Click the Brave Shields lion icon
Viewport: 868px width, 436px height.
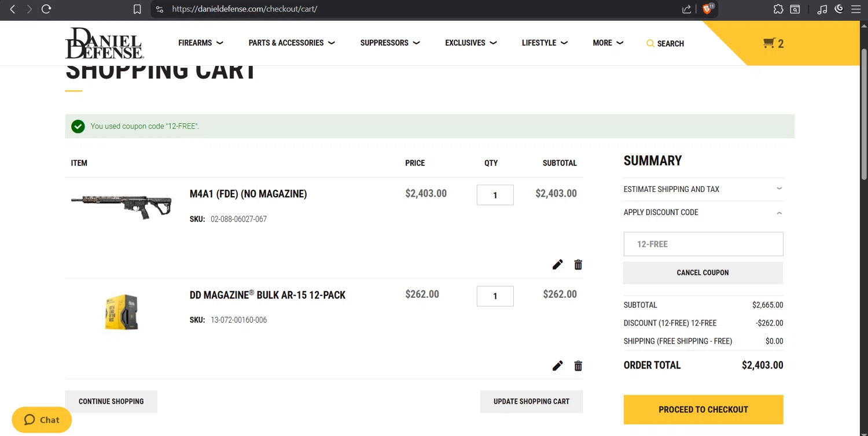click(x=707, y=9)
